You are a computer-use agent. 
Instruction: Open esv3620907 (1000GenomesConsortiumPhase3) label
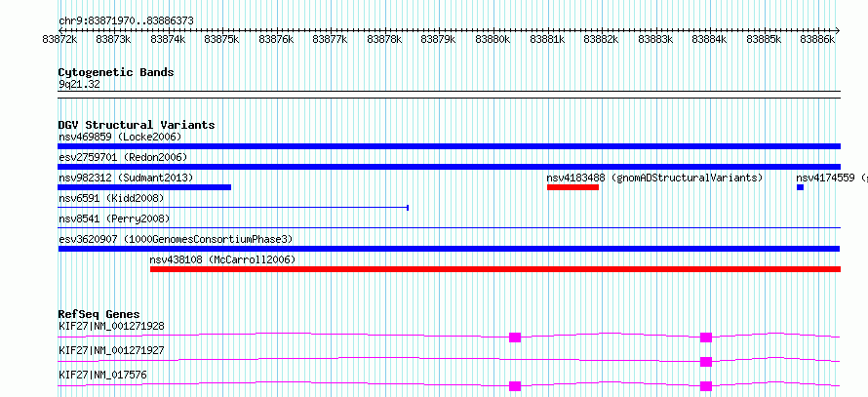(x=176, y=239)
